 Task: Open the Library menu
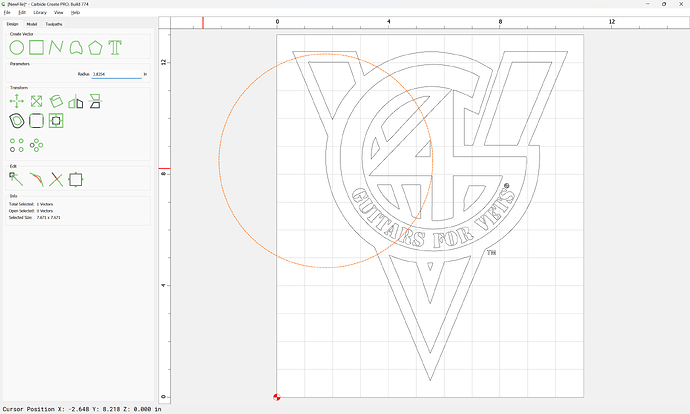40,12
